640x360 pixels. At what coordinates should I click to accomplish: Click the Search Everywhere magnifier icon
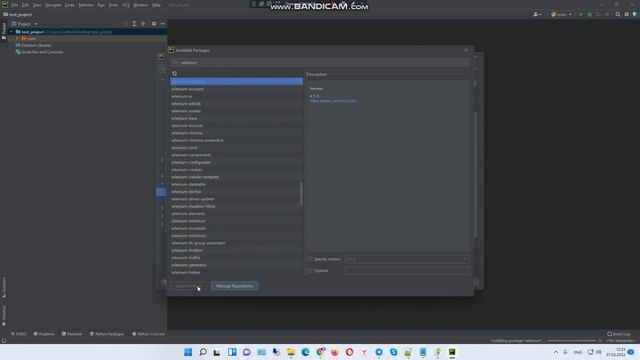pyautogui.click(x=618, y=14)
